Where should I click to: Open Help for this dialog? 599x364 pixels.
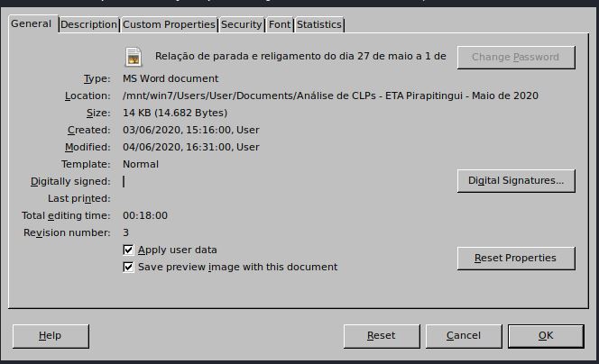tap(51, 335)
